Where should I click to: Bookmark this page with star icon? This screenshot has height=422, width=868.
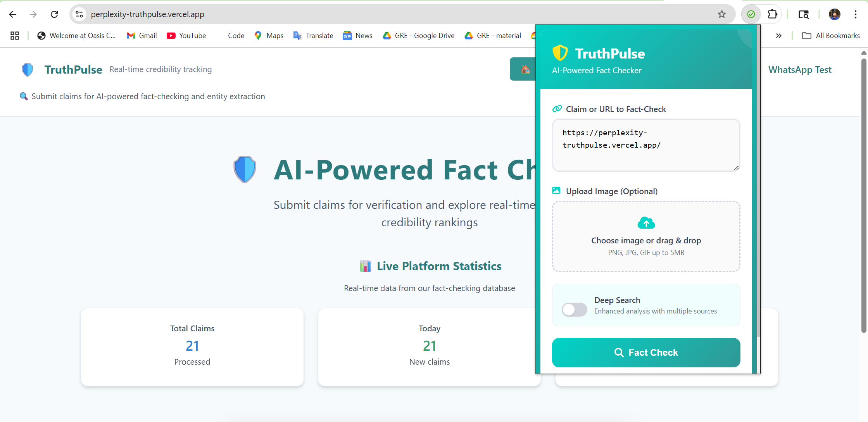[x=721, y=14]
